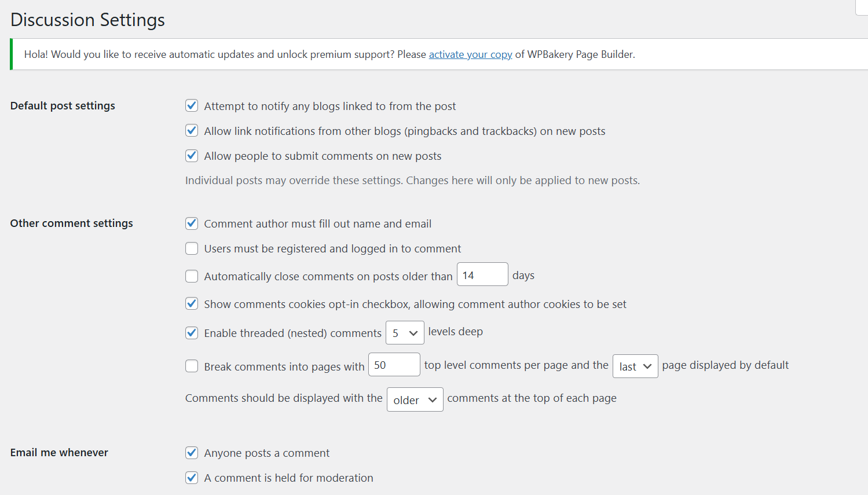Click the 'Anyone posts a comment' label text

pyautogui.click(x=266, y=453)
